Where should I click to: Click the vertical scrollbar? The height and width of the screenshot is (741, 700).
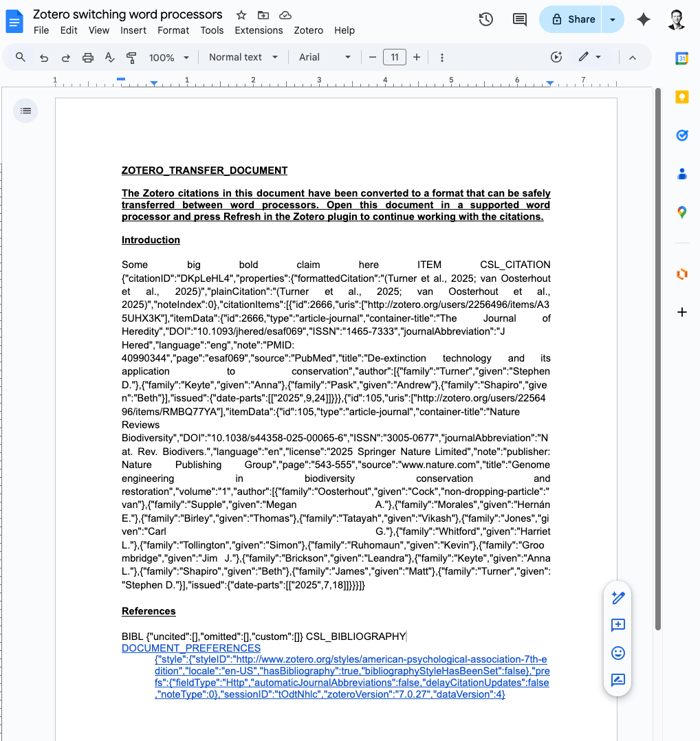tap(657, 359)
